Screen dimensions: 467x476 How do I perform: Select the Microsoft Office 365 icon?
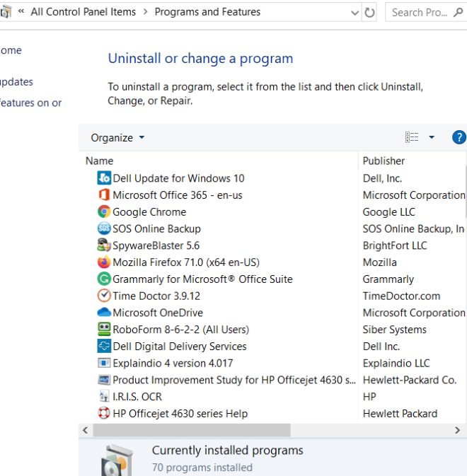pos(104,195)
